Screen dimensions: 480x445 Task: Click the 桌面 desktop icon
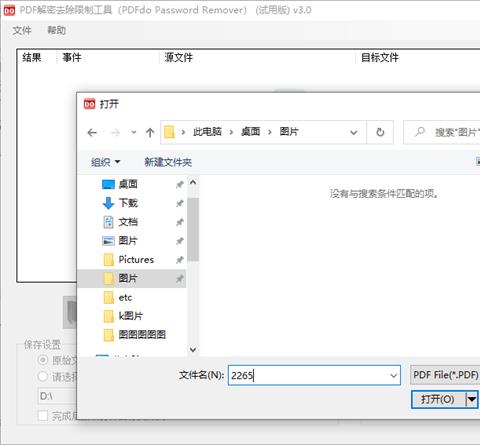point(108,184)
